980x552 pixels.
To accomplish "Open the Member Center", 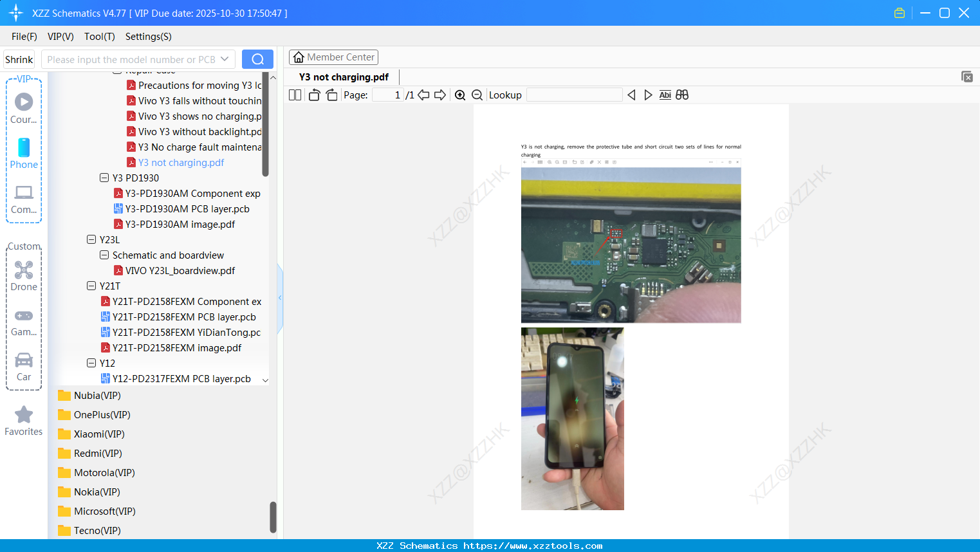I will [x=333, y=57].
